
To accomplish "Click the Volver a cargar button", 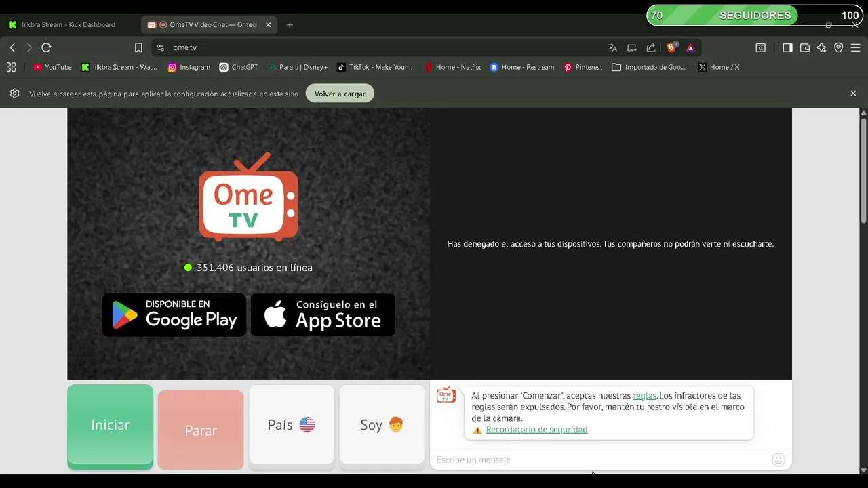I will (x=340, y=94).
